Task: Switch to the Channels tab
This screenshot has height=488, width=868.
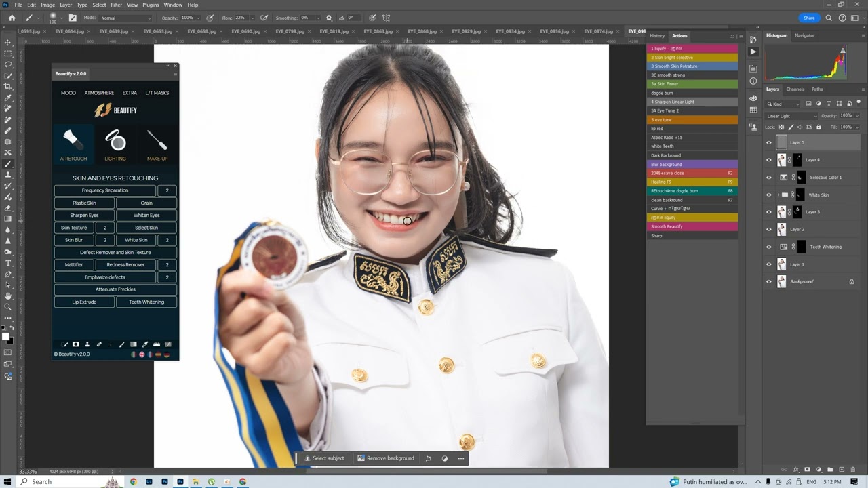Action: coord(795,89)
